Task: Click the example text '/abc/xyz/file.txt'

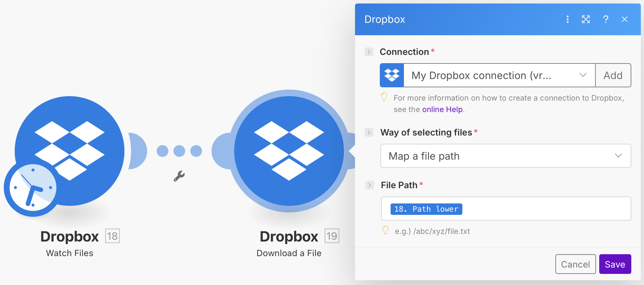Action: point(441,231)
